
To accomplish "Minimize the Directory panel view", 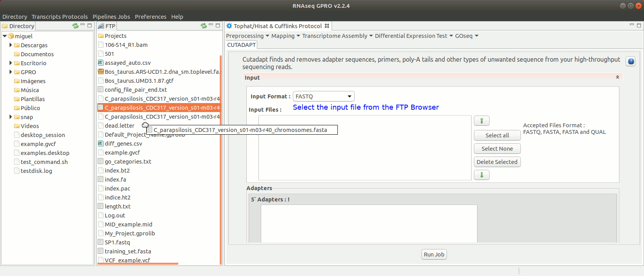I will tap(83, 25).
